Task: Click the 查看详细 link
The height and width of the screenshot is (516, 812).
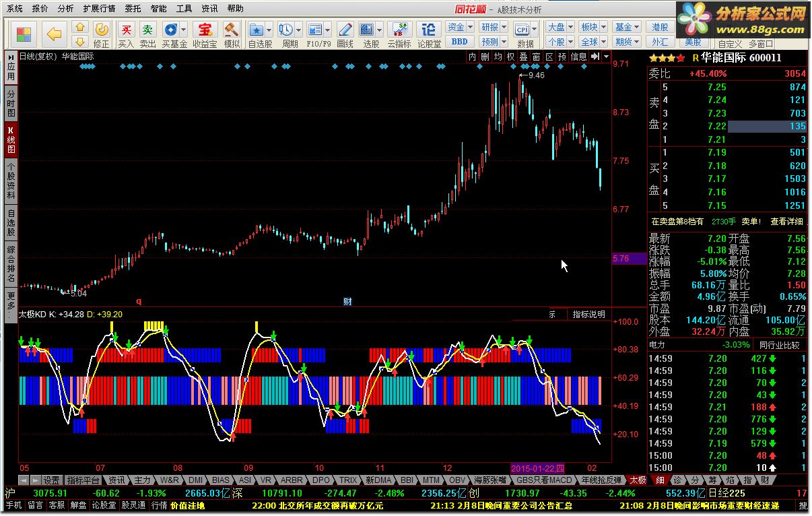Action: pos(787,221)
